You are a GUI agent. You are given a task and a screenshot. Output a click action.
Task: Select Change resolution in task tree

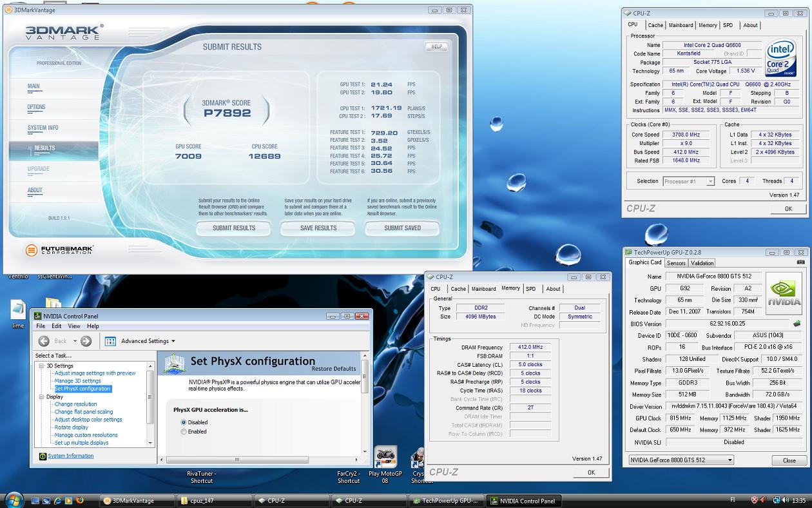tap(76, 404)
